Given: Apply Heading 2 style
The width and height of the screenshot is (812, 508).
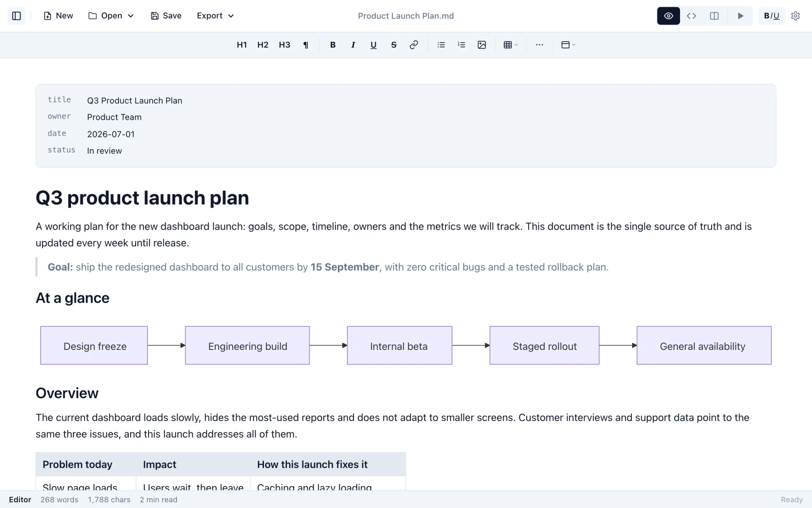Looking at the screenshot, I should click(263, 45).
